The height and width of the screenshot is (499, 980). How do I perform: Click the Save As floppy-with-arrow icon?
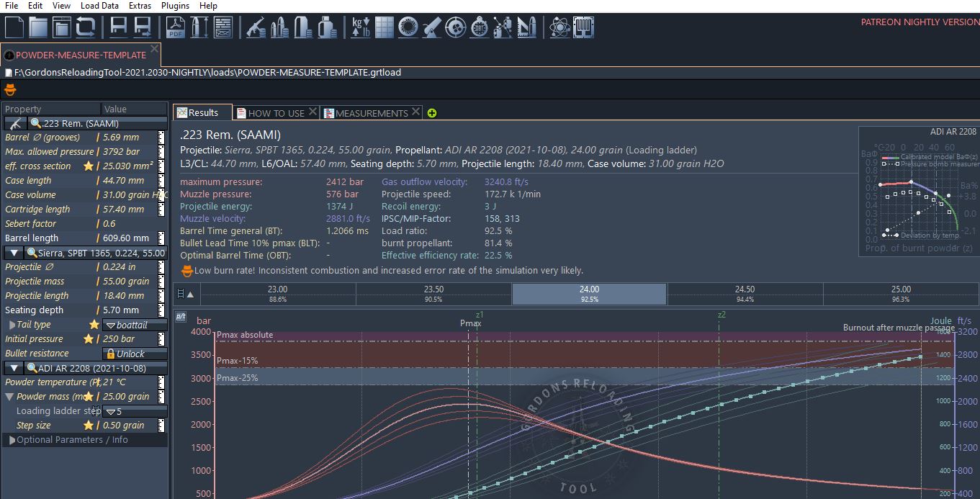click(143, 27)
